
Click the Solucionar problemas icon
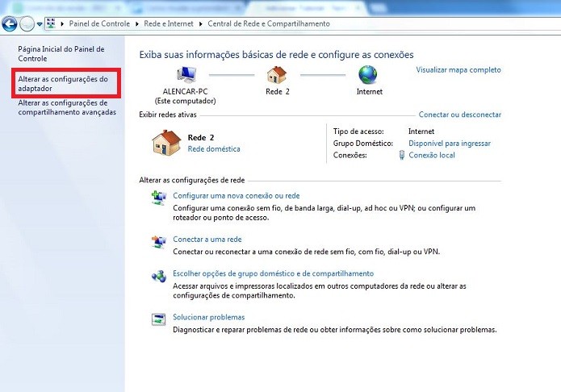158,319
